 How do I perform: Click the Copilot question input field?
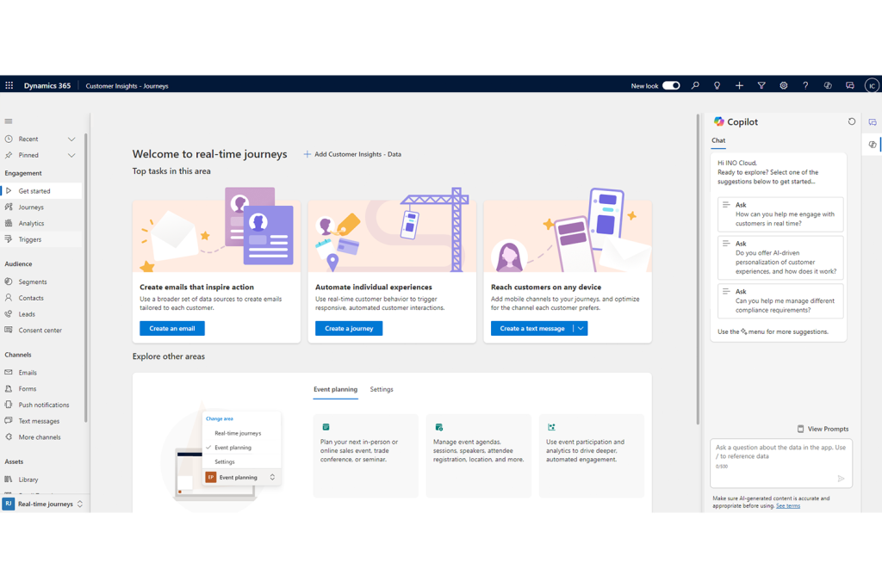click(x=780, y=452)
